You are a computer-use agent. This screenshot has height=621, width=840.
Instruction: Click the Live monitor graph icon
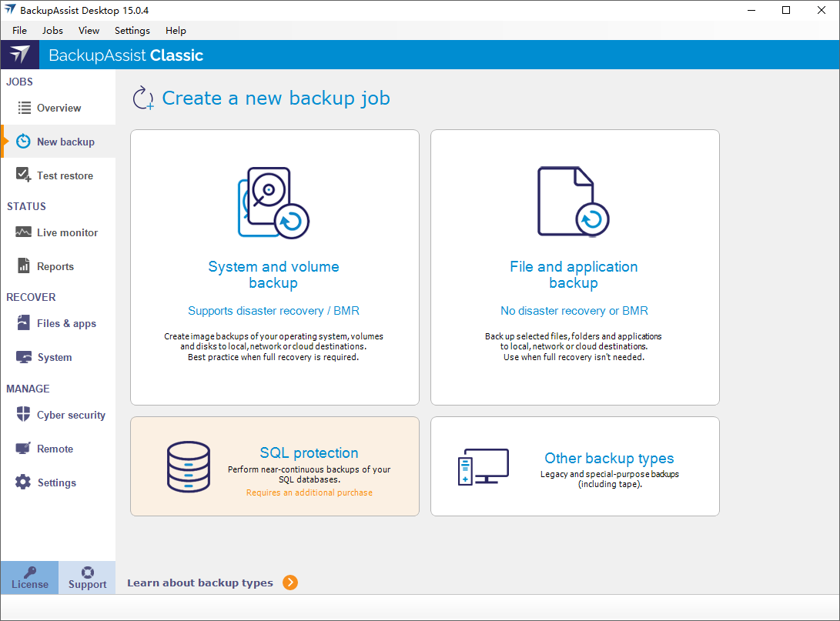click(x=23, y=232)
